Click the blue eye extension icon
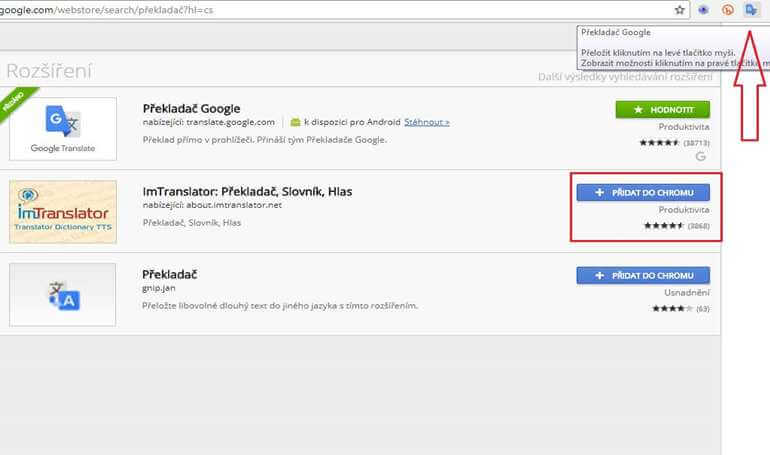 (704, 10)
